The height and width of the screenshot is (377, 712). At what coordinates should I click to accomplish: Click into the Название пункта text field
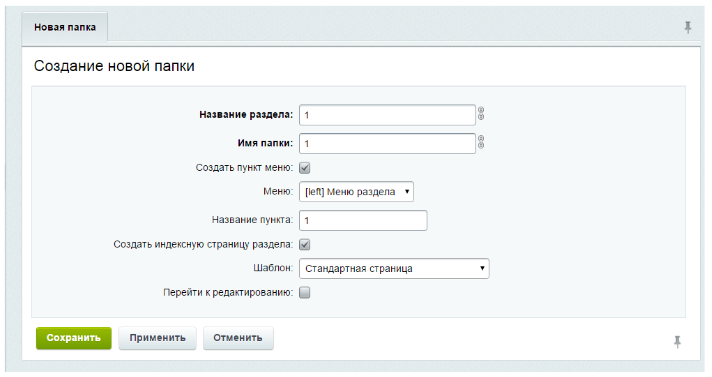363,220
